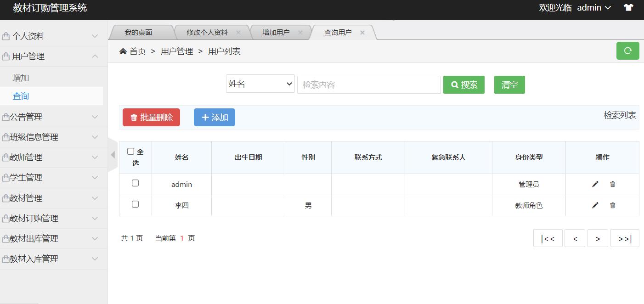644x304 pixels.
Task: Switch to the 我的桌面 tab
Action: pos(138,33)
